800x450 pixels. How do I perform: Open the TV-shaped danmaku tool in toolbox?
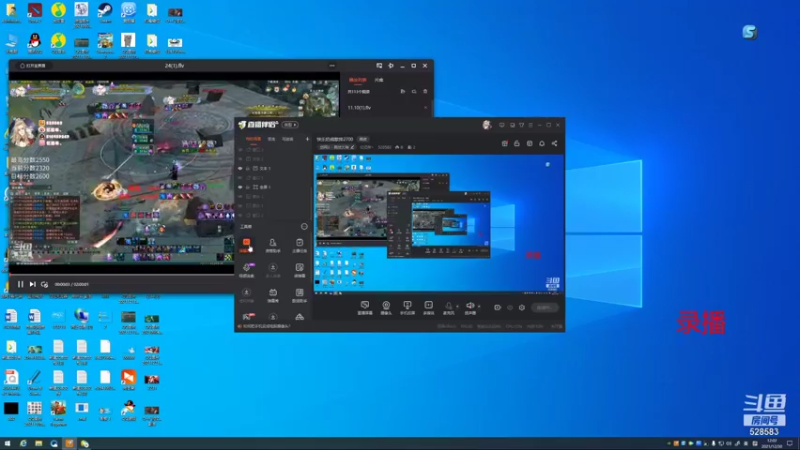pos(273,294)
